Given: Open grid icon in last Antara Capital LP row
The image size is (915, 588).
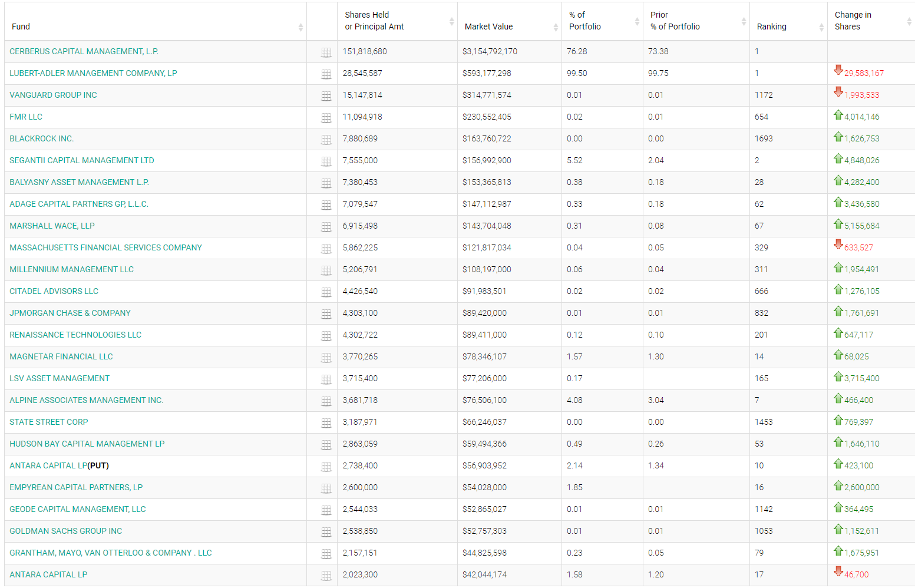Looking at the screenshot, I should pos(326,576).
